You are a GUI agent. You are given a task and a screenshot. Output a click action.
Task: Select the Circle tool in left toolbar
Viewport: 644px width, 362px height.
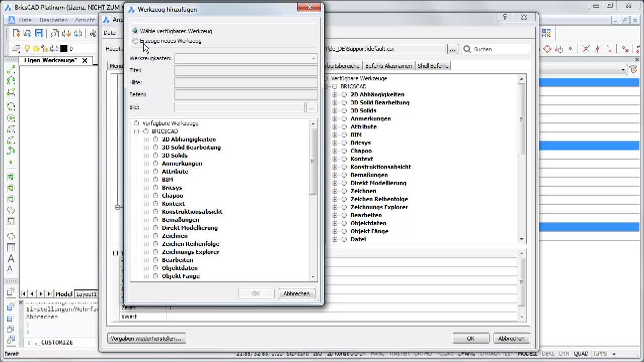point(11,118)
